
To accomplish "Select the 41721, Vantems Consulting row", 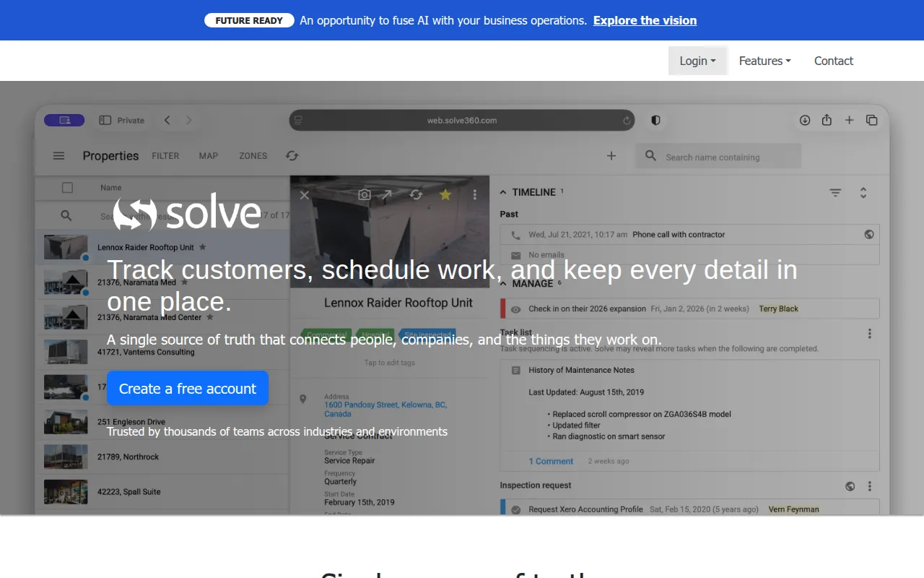I will 162,352.
